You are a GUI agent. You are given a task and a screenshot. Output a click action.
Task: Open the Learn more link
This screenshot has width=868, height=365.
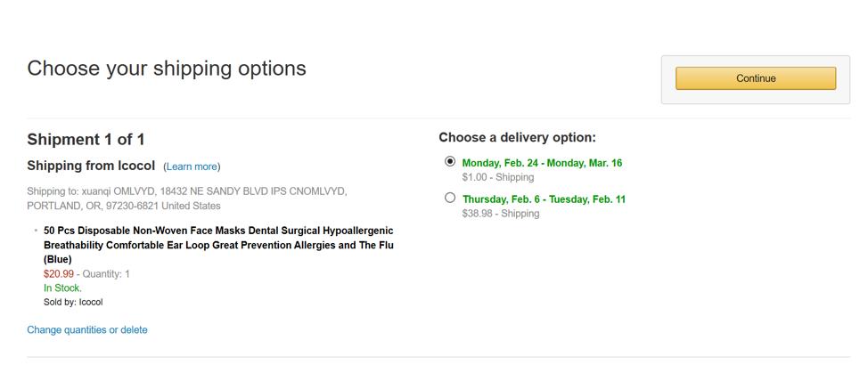(x=192, y=166)
